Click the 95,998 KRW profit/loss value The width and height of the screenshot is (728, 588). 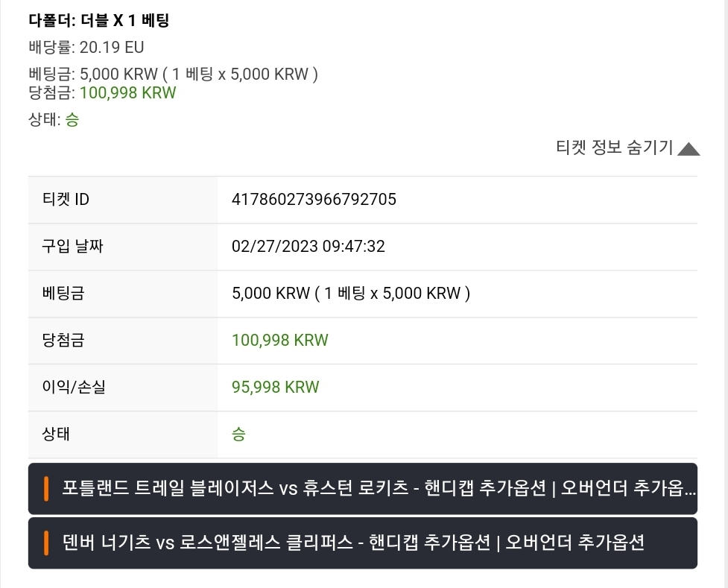[275, 388]
